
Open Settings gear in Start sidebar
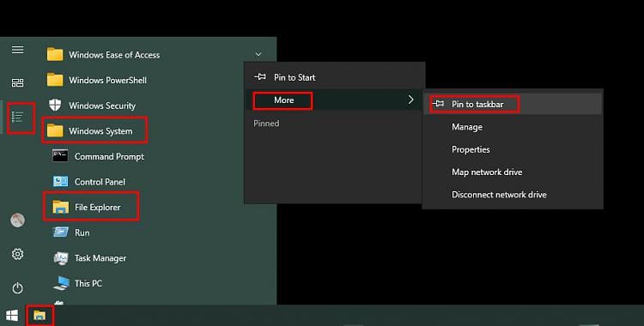click(17, 254)
